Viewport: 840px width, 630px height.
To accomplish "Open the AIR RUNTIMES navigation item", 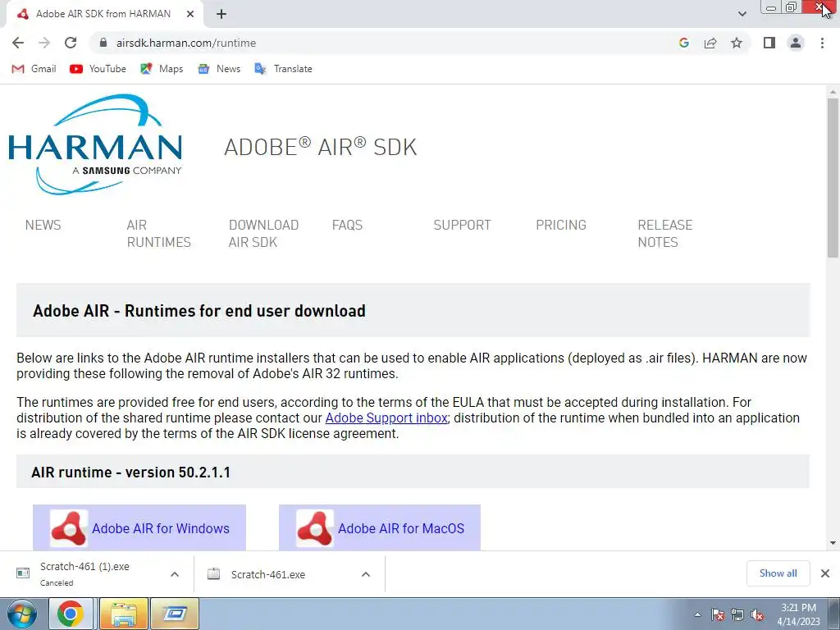I will pos(158,234).
